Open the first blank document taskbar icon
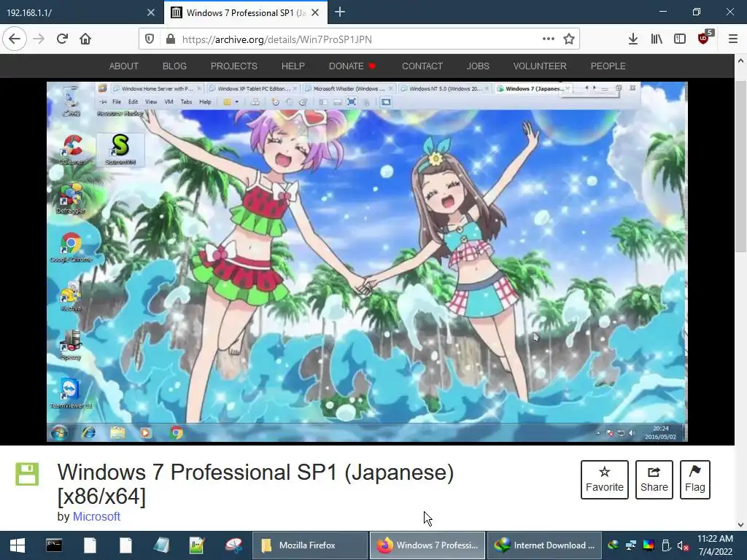 pyautogui.click(x=90, y=545)
